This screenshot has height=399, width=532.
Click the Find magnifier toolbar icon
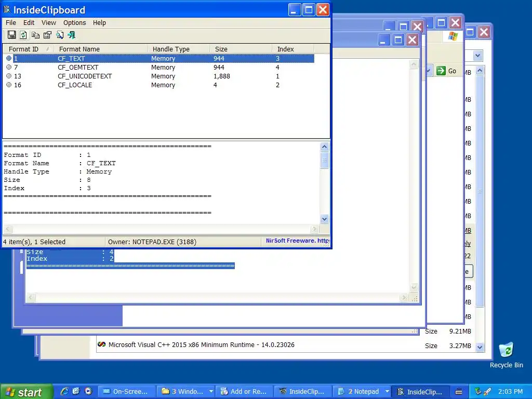(60, 35)
